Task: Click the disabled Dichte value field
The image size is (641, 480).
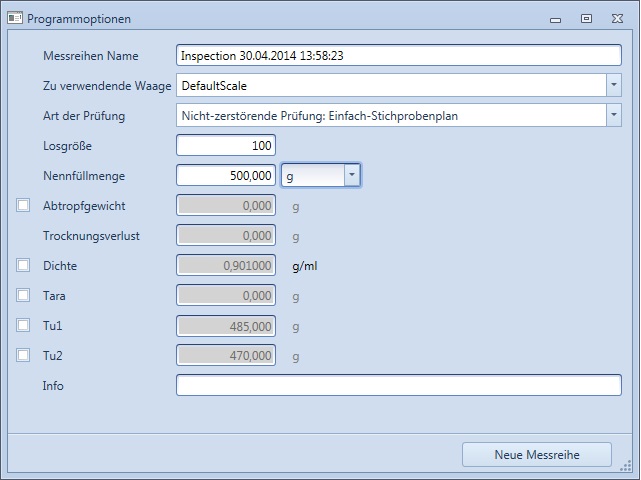Action: tap(226, 266)
